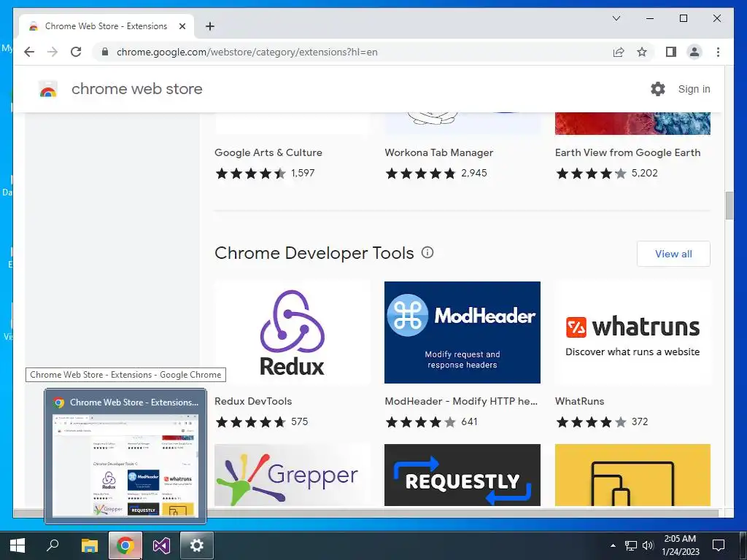This screenshot has width=747, height=560.
Task: Open web store settings gear
Action: coord(658,89)
